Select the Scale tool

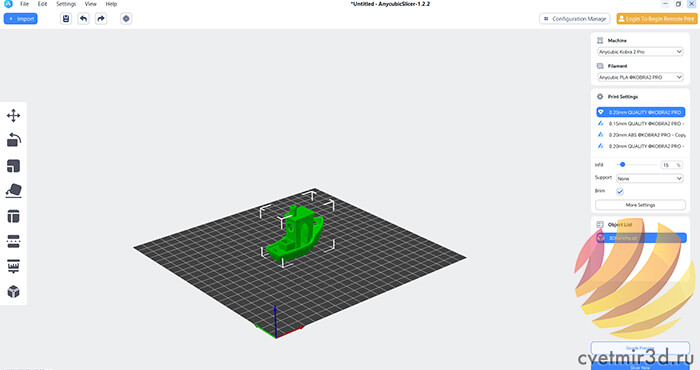click(13, 166)
